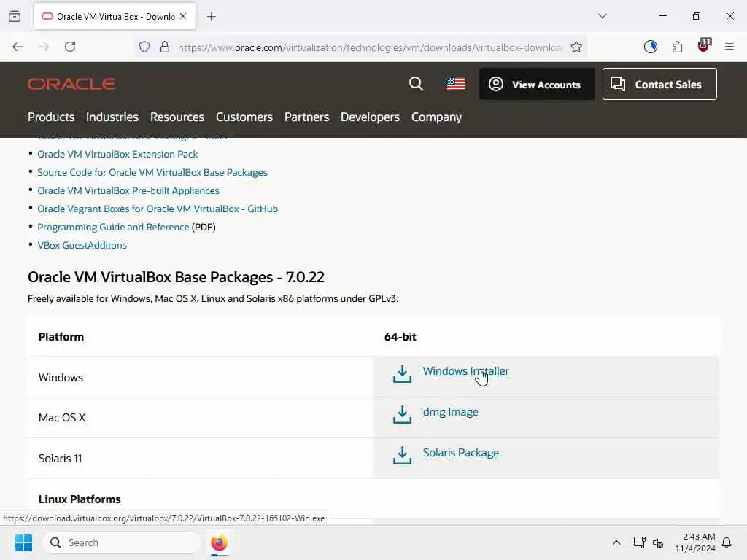Image resolution: width=747 pixels, height=560 pixels.
Task: Open the clock showing 2:43 AM
Action: coord(695,542)
